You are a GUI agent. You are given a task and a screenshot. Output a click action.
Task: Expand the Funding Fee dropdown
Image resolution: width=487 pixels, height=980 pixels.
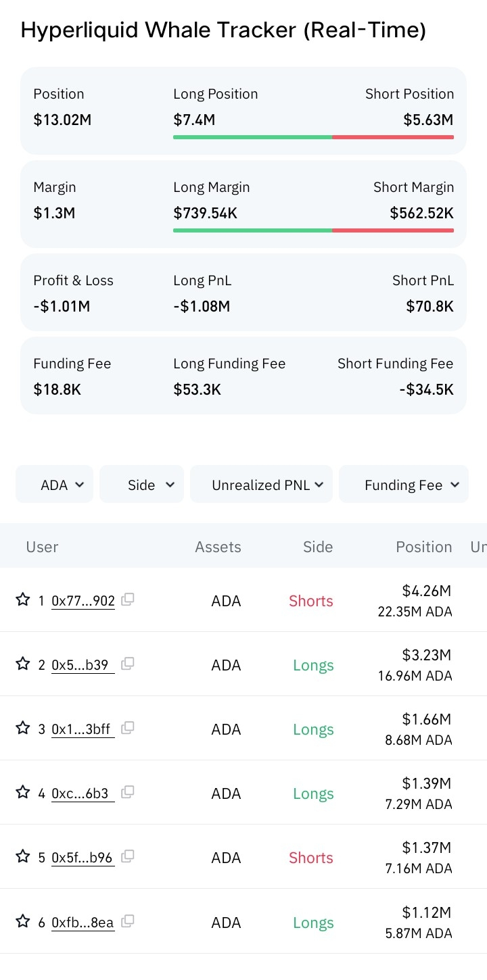(404, 484)
